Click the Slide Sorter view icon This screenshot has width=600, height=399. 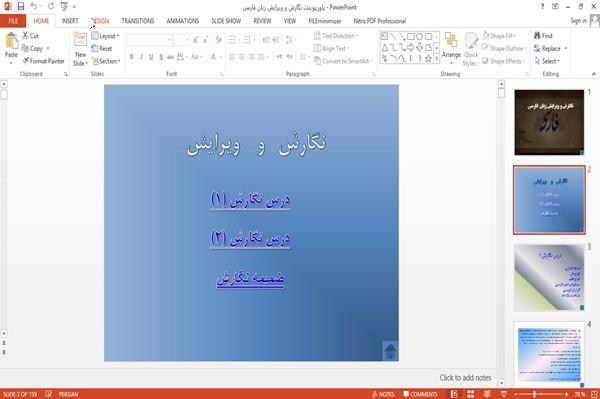[x=471, y=394]
